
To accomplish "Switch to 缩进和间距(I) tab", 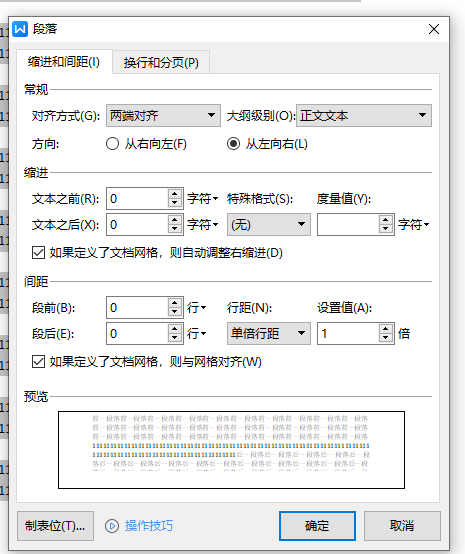I will (64, 62).
